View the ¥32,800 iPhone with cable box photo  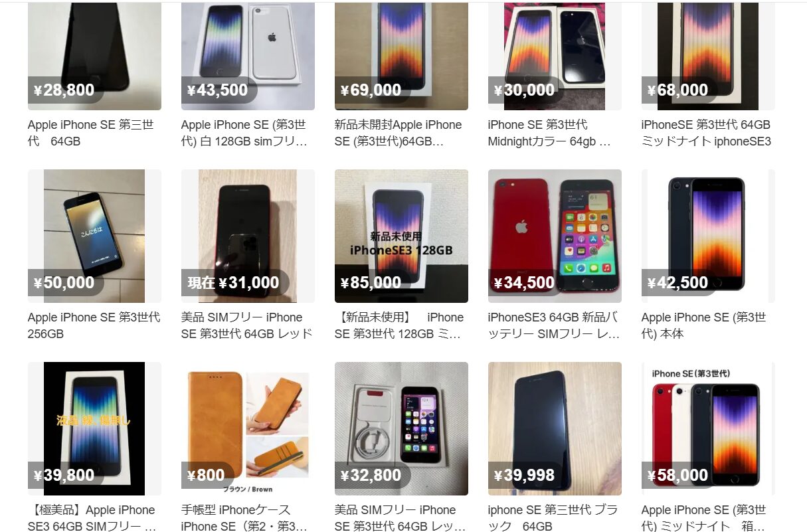[401, 428]
